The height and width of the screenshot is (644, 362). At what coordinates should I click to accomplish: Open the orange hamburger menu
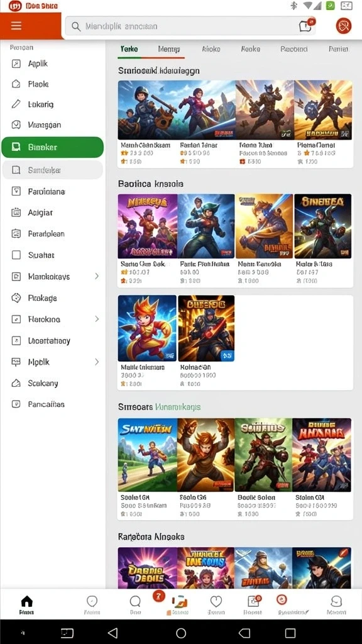coord(16,26)
